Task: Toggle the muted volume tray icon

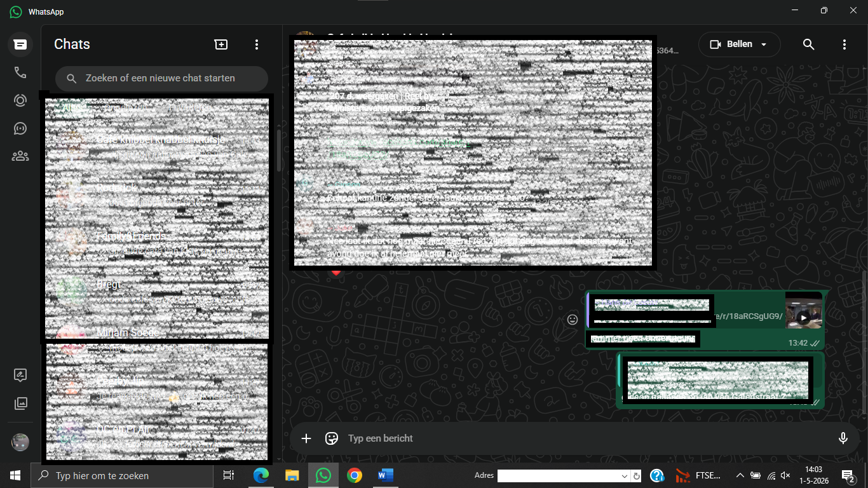Action: tap(785, 475)
